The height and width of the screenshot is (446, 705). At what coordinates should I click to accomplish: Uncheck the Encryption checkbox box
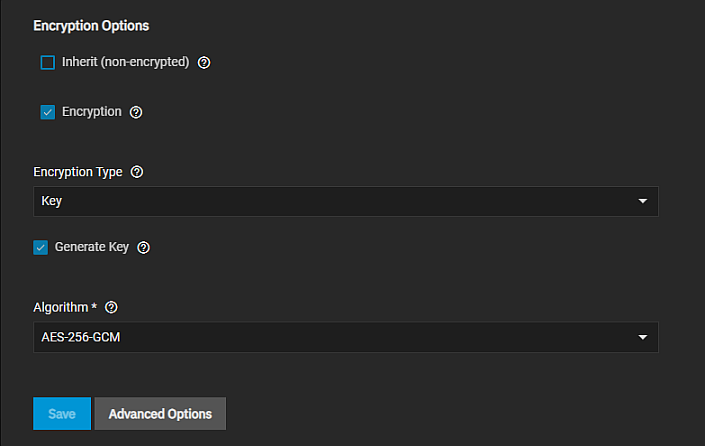click(x=48, y=112)
